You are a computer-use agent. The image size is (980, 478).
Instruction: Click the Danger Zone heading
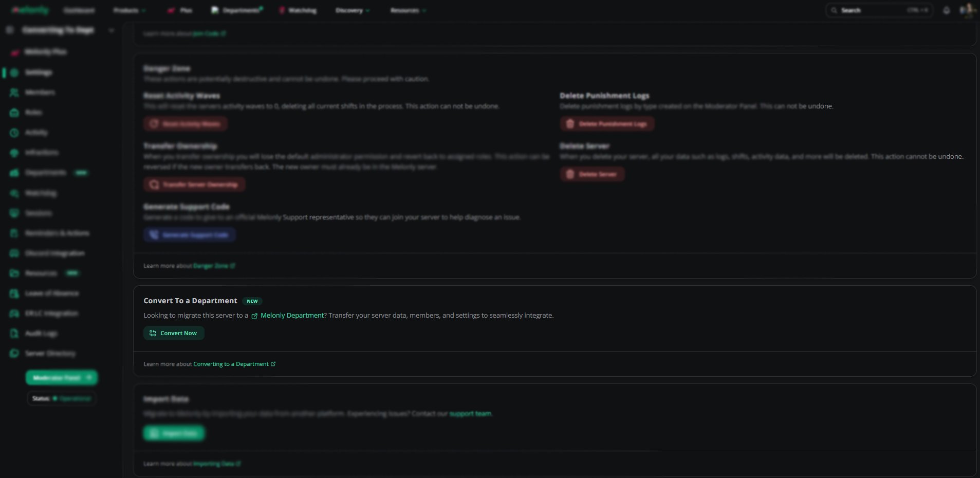pyautogui.click(x=167, y=68)
